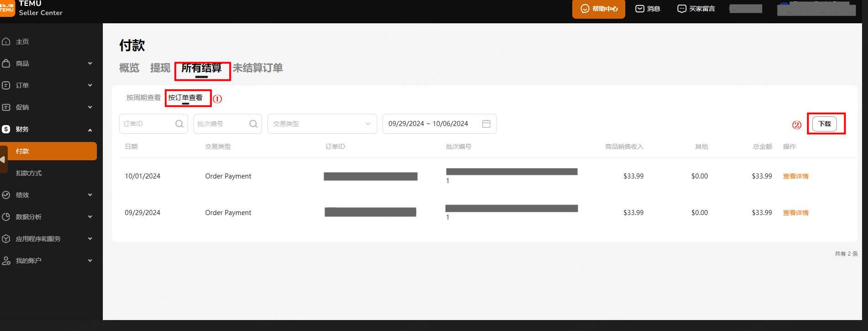The width and height of the screenshot is (868, 331).
Task: Click the Seller Center title text
Action: (x=41, y=13)
